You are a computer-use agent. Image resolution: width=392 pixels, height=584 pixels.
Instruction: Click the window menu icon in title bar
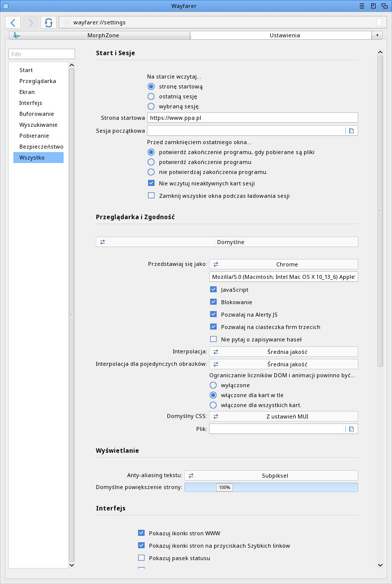click(x=362, y=5)
